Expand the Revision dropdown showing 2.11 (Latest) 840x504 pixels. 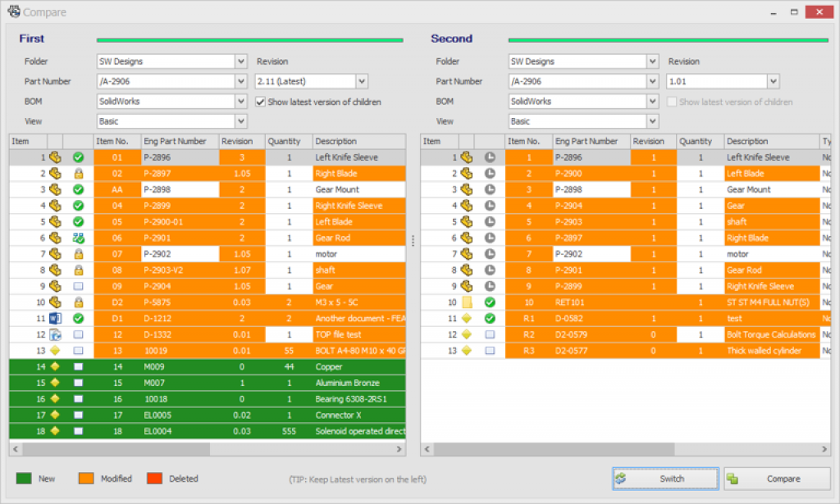click(362, 81)
